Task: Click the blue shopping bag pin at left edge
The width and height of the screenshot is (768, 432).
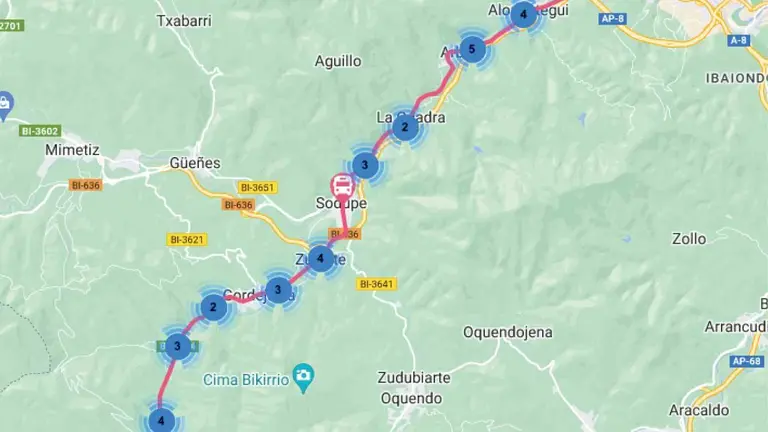Action: (x=4, y=105)
